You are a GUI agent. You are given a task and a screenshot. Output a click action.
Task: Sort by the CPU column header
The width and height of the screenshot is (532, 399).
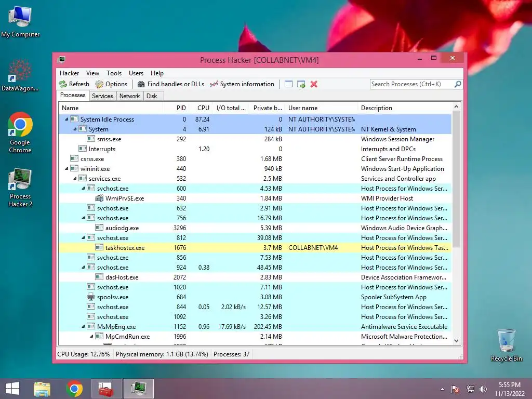(201, 108)
